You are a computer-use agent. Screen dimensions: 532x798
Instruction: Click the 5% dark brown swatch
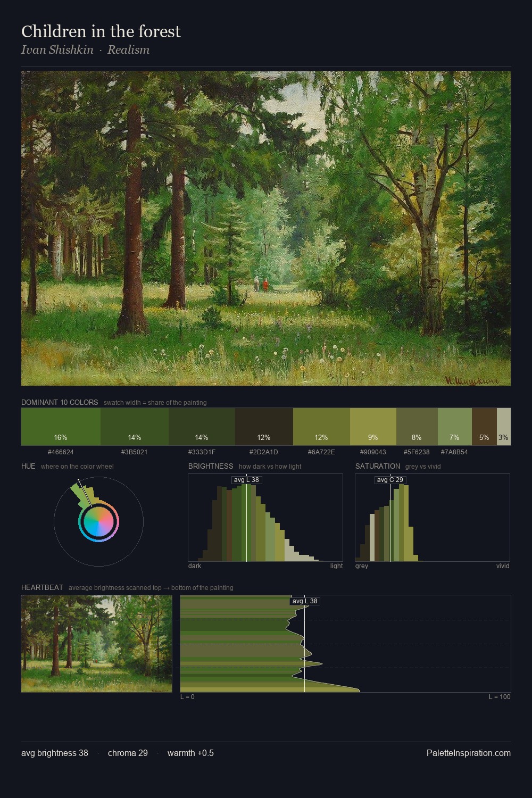484,427
